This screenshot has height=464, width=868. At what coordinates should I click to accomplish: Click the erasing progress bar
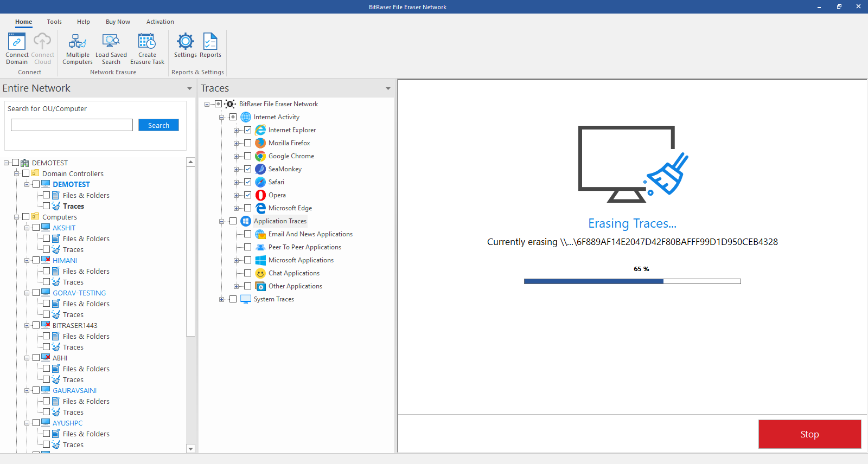click(x=632, y=281)
